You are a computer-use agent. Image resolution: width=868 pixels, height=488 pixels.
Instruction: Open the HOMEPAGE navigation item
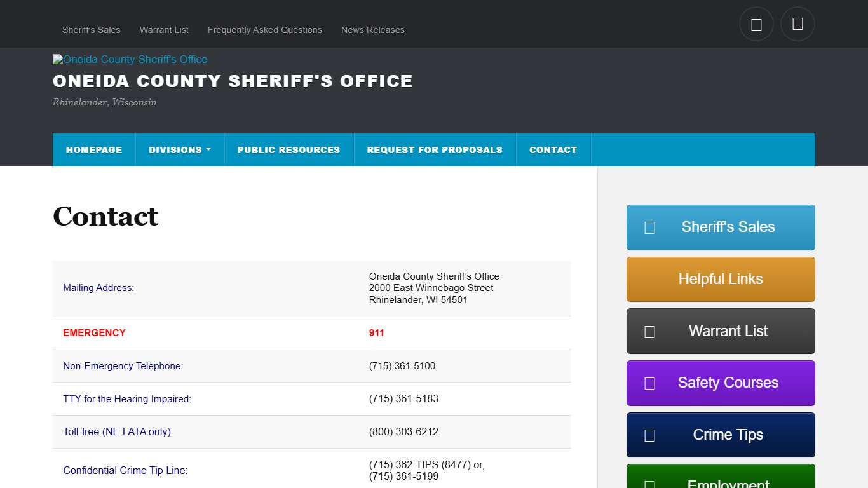[x=94, y=150]
